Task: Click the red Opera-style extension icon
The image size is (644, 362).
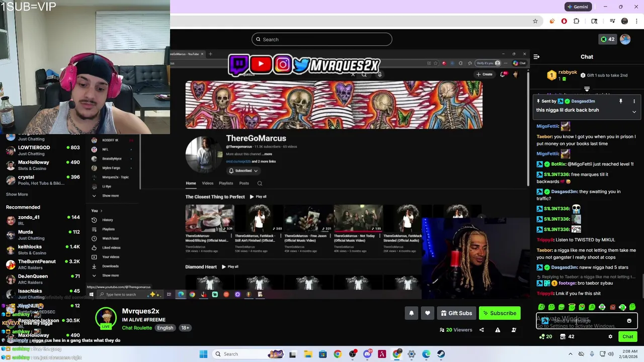Action: [564, 21]
